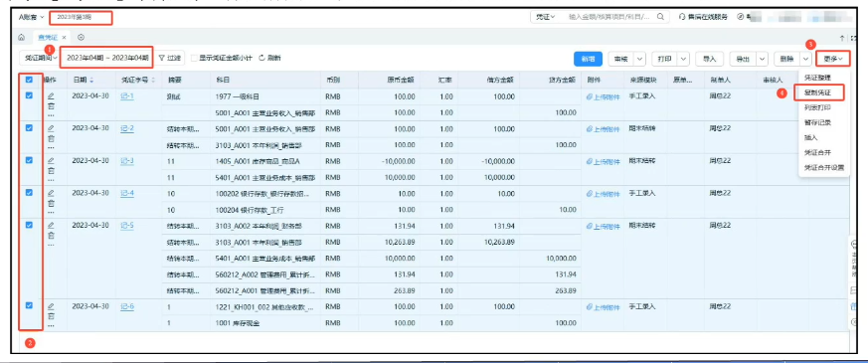Delete voucher 记-2 with trash icon
This screenshot has height=363, width=868.
click(51, 139)
